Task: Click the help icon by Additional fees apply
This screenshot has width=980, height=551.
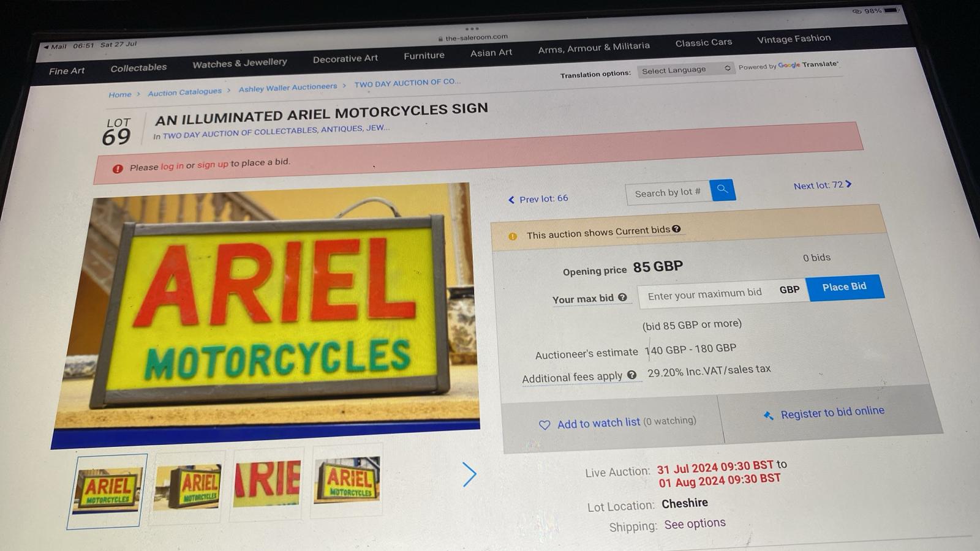Action: pos(631,375)
